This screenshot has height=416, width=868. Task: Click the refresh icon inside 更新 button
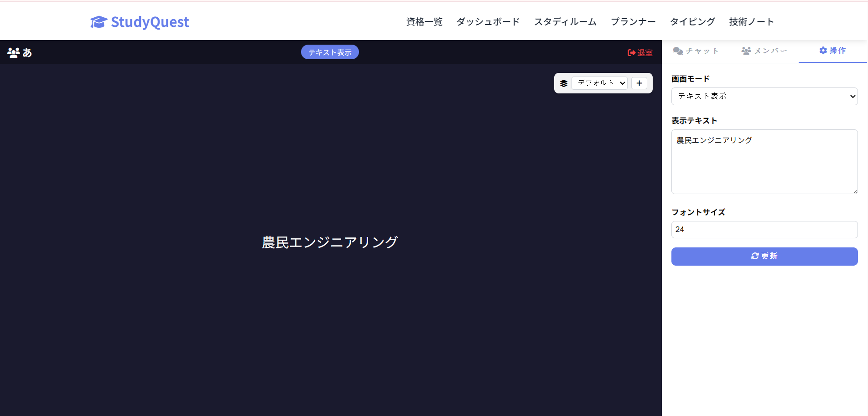tap(755, 256)
